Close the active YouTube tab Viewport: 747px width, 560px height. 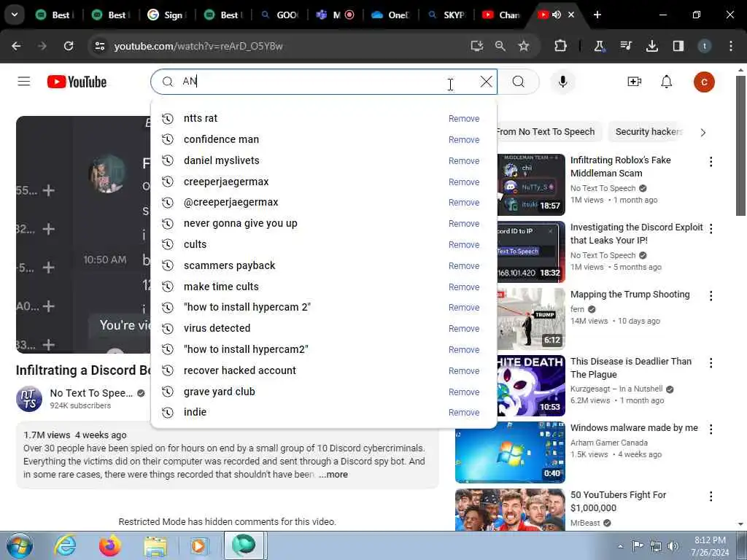click(x=571, y=15)
